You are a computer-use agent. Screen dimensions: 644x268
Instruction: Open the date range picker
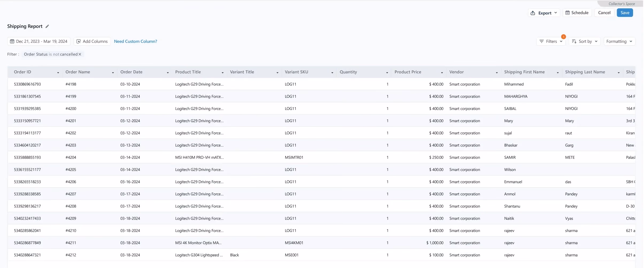(39, 41)
